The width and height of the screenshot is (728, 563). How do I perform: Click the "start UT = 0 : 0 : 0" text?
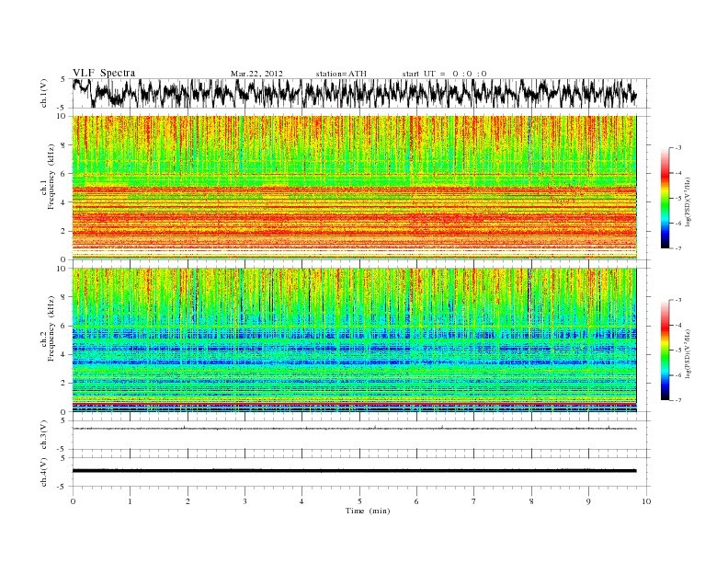point(444,74)
